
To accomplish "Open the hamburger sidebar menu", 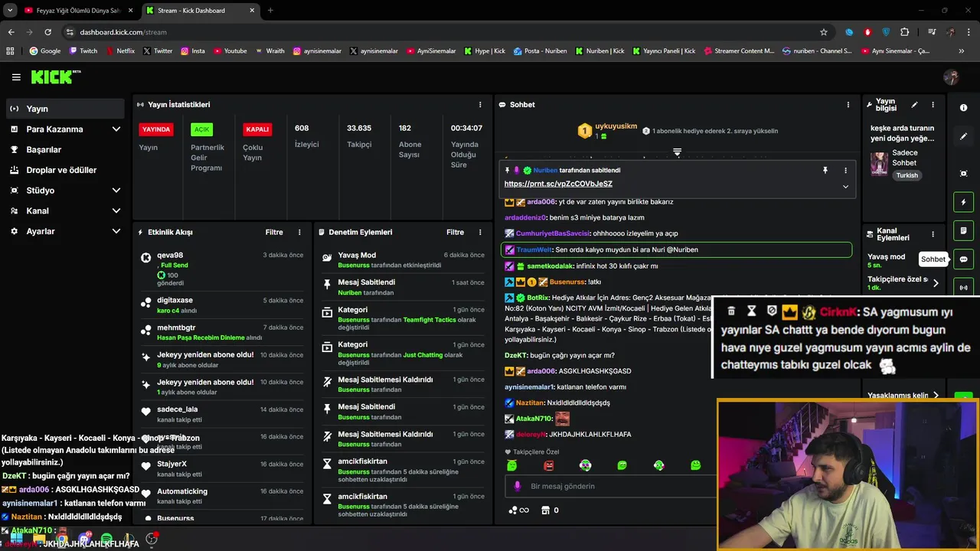I will pos(16,77).
